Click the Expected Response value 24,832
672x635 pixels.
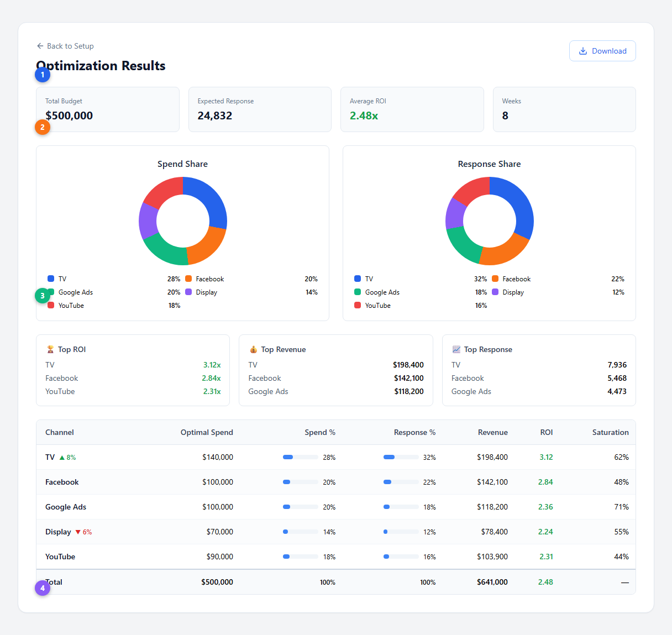tap(215, 116)
